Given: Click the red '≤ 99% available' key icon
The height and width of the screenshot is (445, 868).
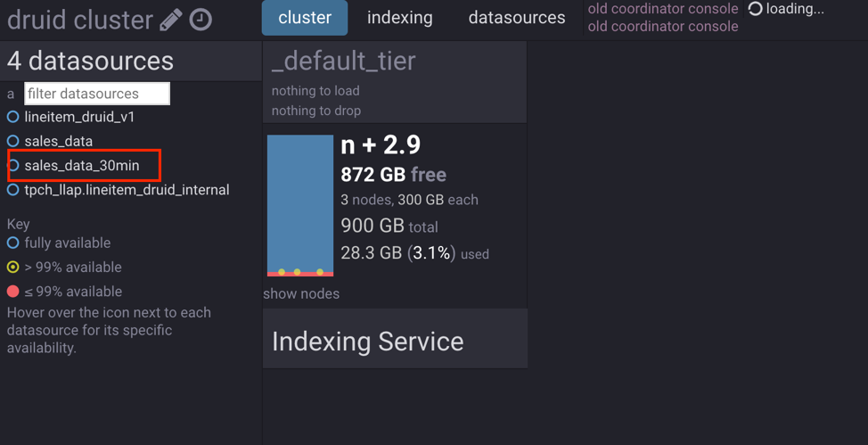Looking at the screenshot, I should tap(12, 292).
